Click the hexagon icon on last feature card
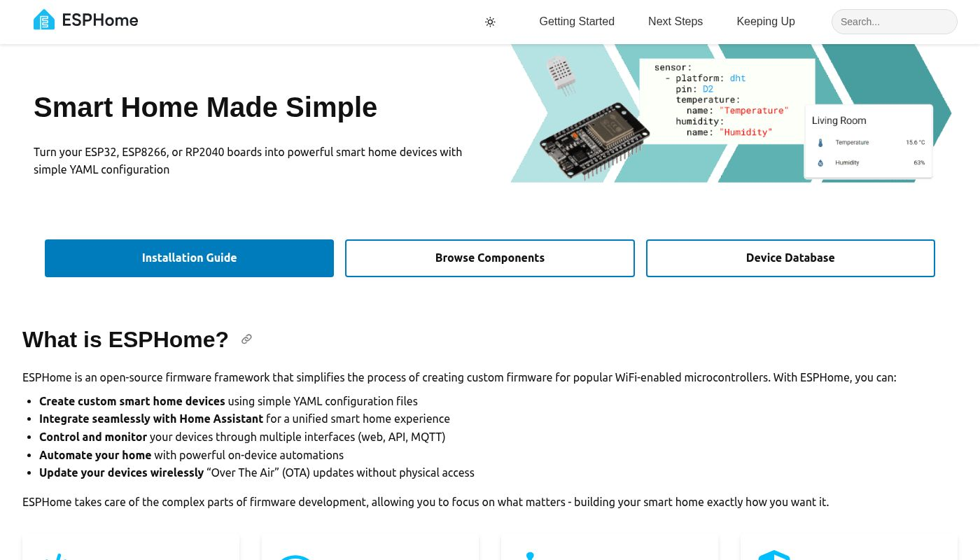Viewport: 980px width, 560px height. click(773, 556)
